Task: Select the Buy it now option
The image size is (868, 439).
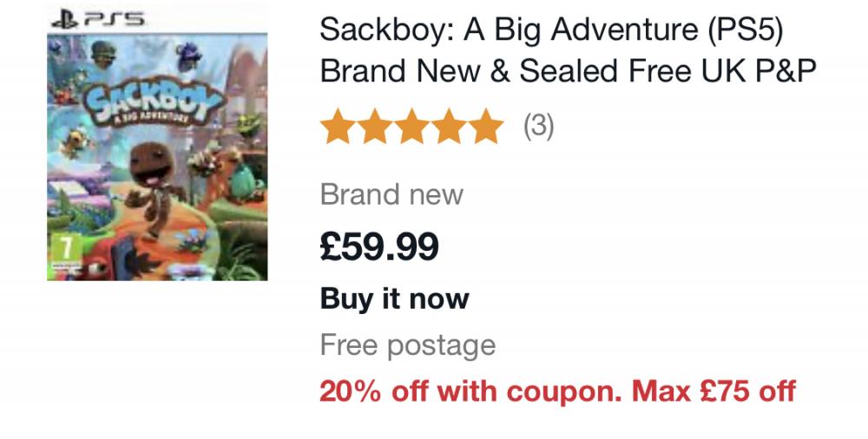Action: [x=394, y=298]
